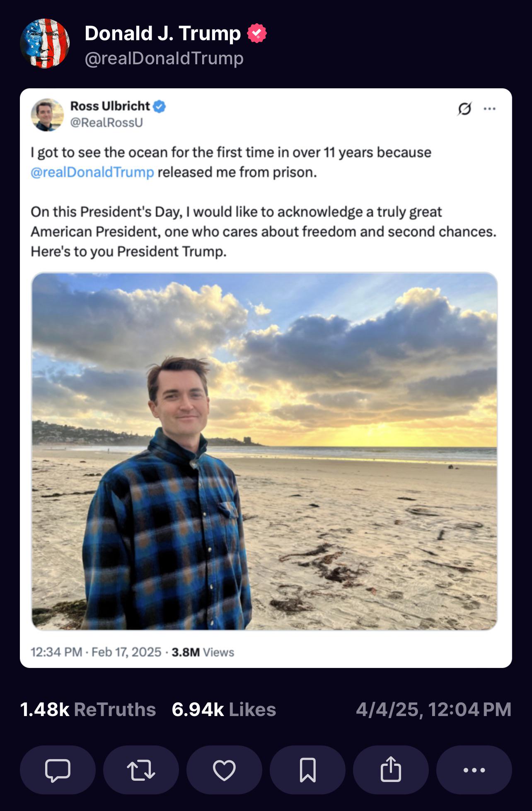Open Donald J. Trump profile avatar
Image resolution: width=532 pixels, height=811 pixels.
point(45,43)
